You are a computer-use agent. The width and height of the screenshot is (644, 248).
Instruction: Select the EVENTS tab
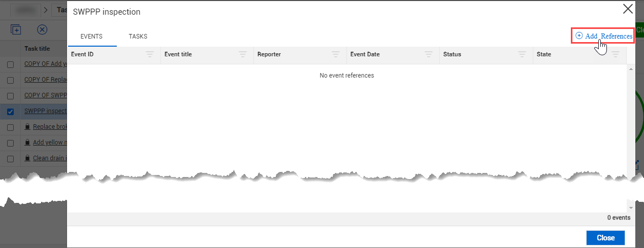(91, 37)
